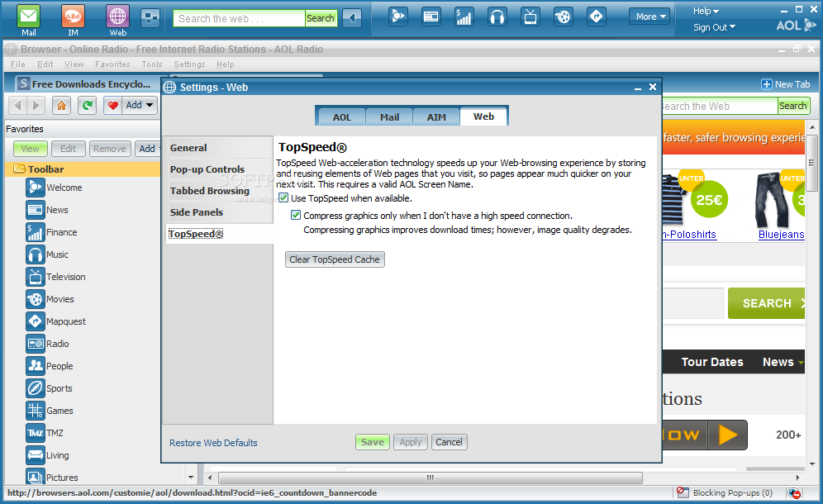Screen dimensions: 823x504
Task: Open Sports in Favorites list
Action: click(x=50, y=388)
